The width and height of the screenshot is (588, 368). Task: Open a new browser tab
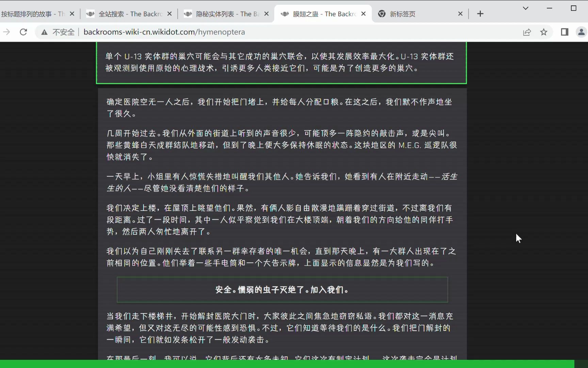tap(480, 14)
